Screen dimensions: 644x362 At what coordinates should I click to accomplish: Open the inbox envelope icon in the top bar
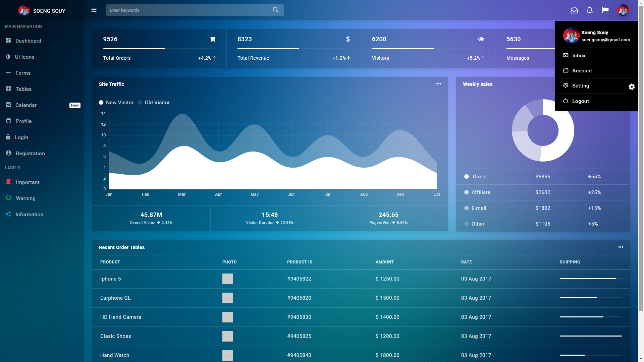point(574,10)
